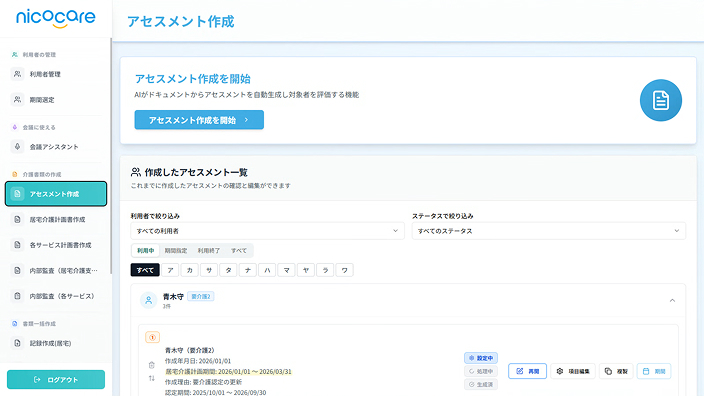Click the 期間選定 people icon in sidebar
This screenshot has width=704, height=396.
17,99
